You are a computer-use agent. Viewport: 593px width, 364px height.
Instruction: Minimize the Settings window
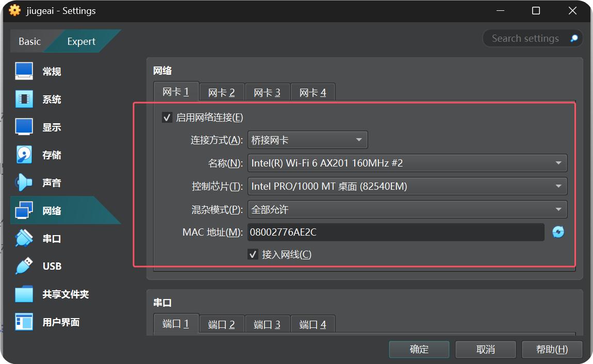[x=500, y=11]
